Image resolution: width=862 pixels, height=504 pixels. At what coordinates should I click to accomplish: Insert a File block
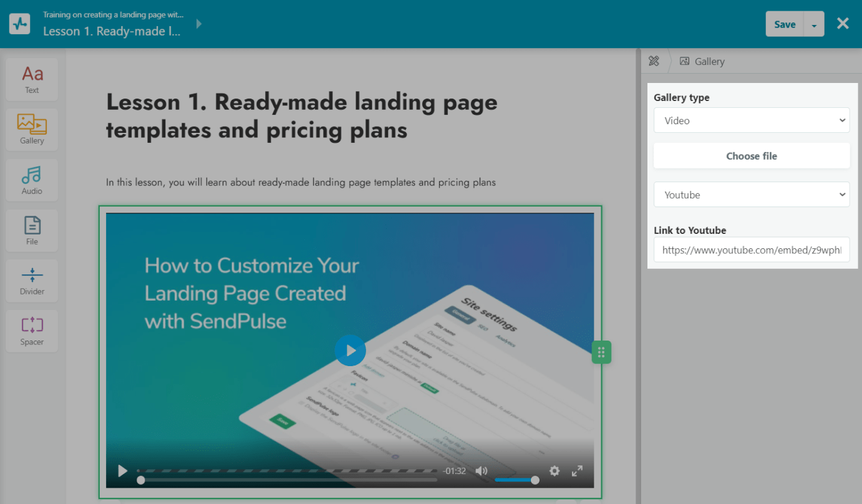point(32,230)
